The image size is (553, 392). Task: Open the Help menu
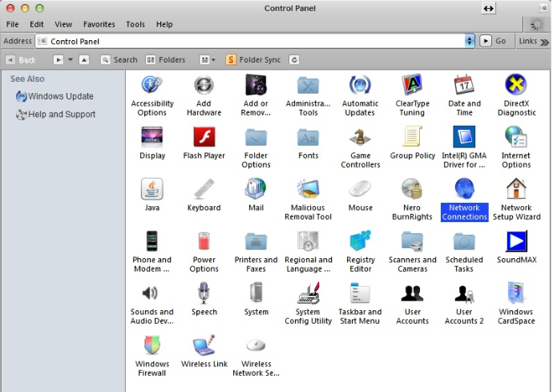click(164, 24)
